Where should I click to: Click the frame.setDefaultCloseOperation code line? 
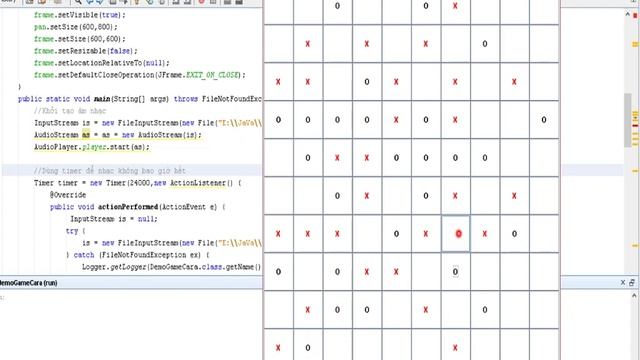pos(140,75)
